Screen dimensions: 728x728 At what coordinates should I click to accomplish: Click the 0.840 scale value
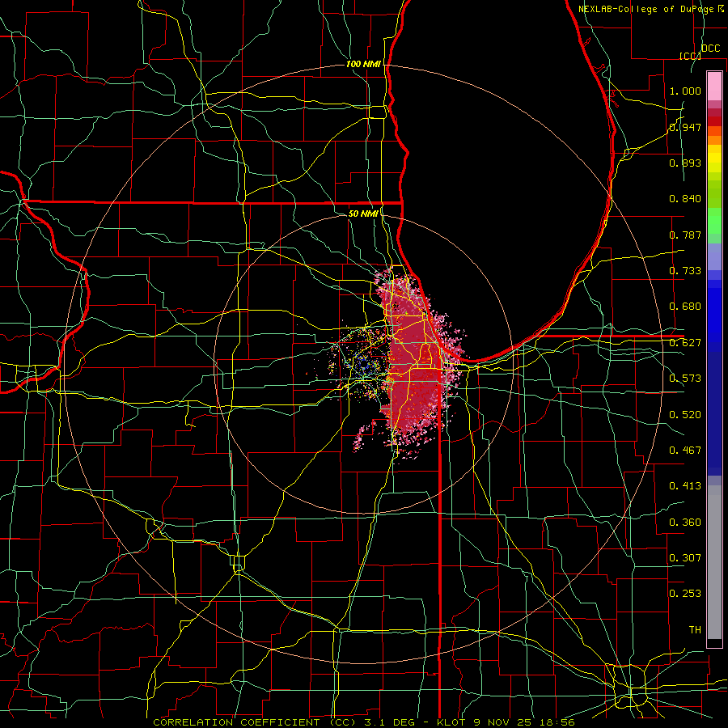(685, 199)
